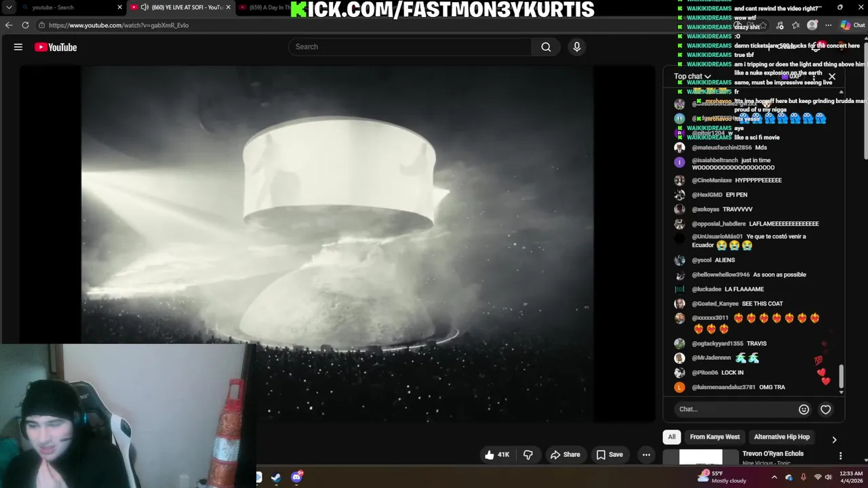Open more actions below the video
The height and width of the screenshot is (488, 868).
(x=646, y=455)
